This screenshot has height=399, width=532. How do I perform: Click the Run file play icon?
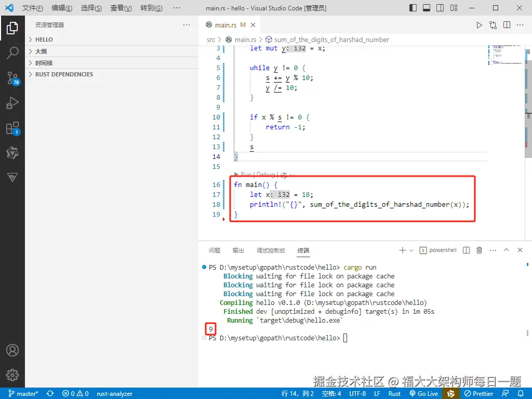pyautogui.click(x=479, y=25)
